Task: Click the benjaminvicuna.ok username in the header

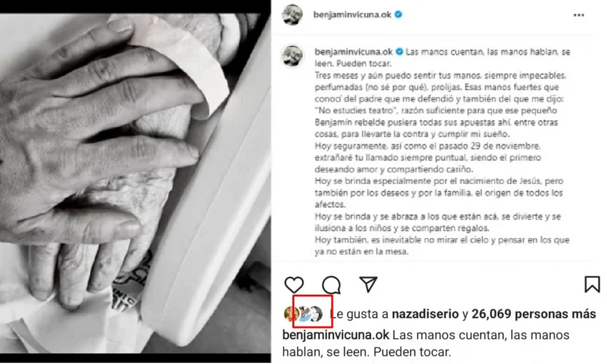Action: 353,15
